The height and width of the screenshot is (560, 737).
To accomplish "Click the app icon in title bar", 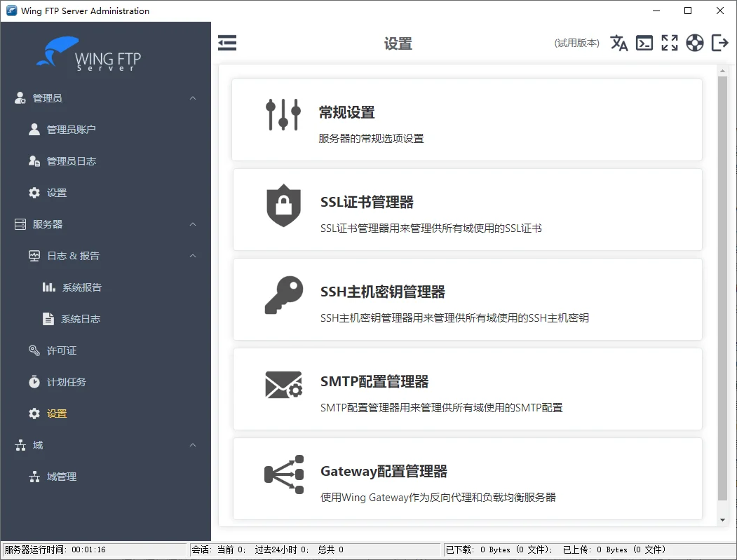I will coord(11,11).
